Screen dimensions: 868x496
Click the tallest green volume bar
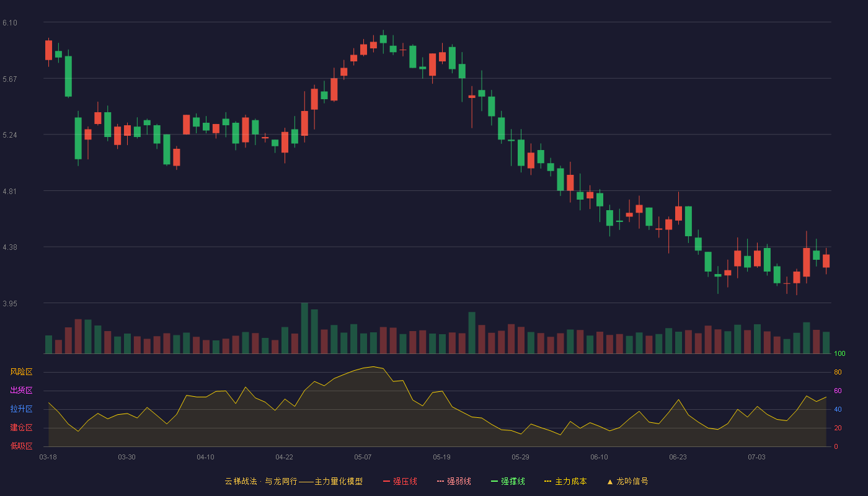click(304, 328)
